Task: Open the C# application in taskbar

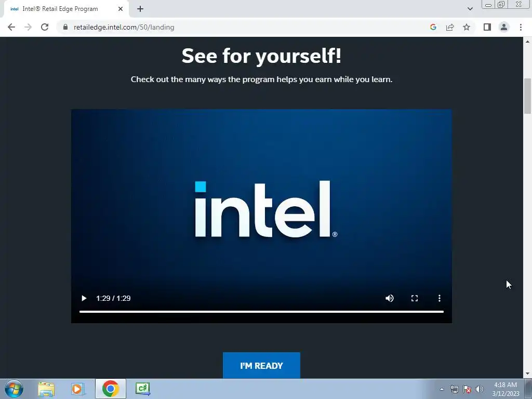Action: (x=142, y=389)
